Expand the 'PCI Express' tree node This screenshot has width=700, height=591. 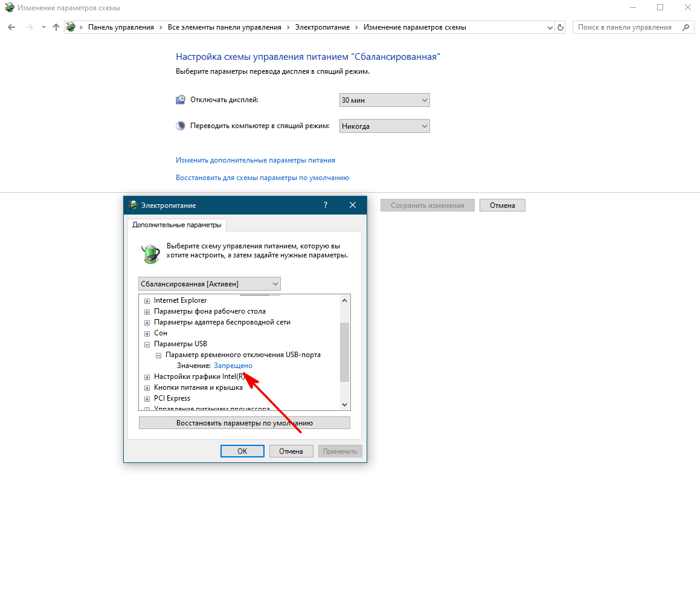(x=147, y=399)
